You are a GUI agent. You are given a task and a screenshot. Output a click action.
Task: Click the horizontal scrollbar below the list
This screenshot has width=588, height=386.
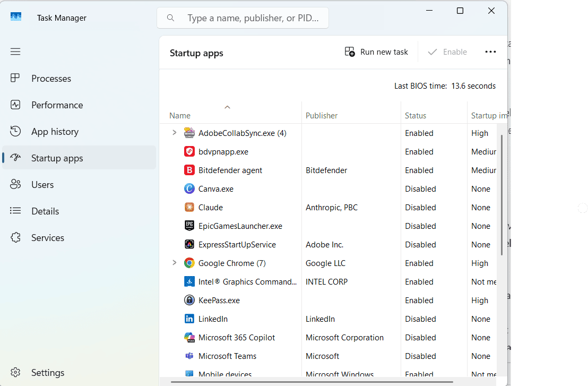[x=312, y=382]
